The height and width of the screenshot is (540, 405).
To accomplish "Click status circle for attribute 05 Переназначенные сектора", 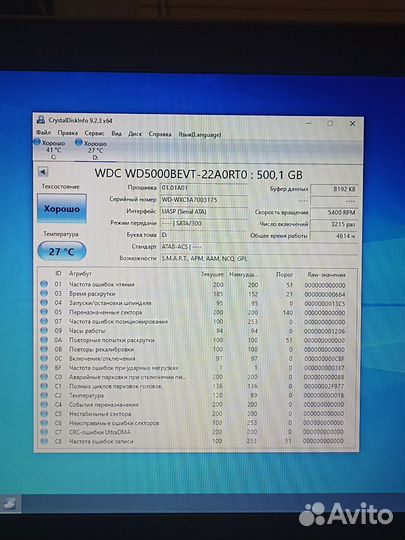I will pyautogui.click(x=44, y=312).
